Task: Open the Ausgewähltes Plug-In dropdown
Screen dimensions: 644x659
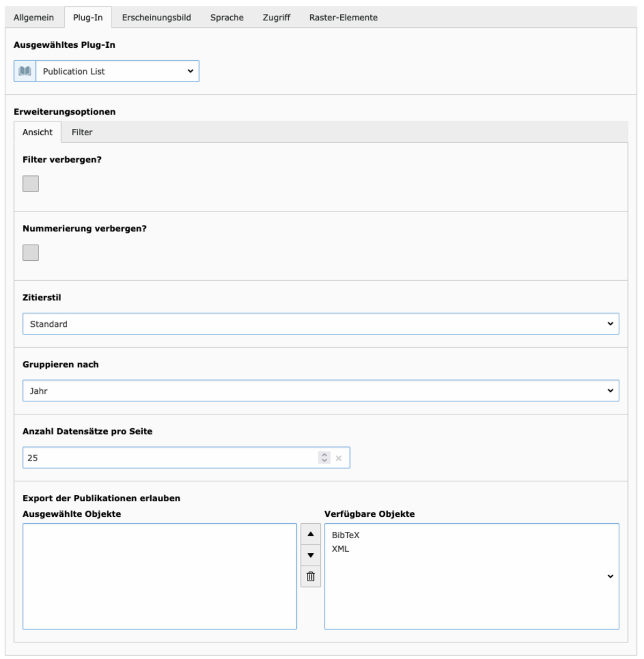Action: 118,71
